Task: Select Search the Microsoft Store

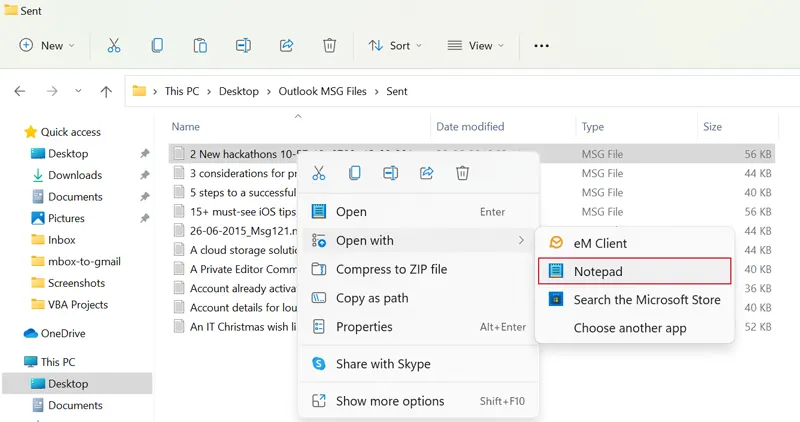Action: point(635,300)
